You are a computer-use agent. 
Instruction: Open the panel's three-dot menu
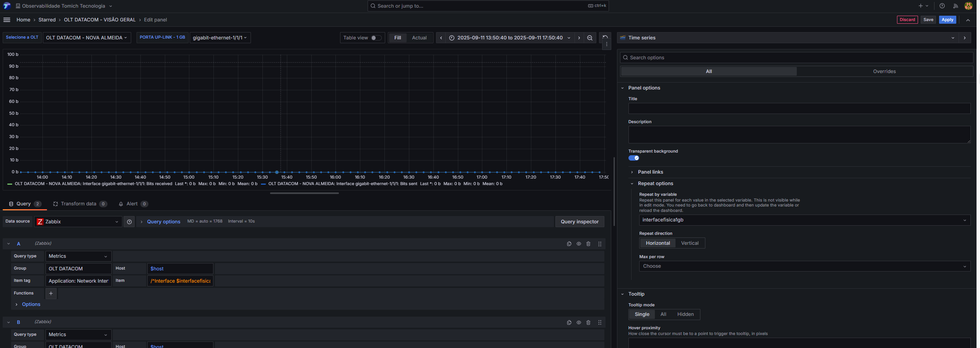tap(607, 44)
